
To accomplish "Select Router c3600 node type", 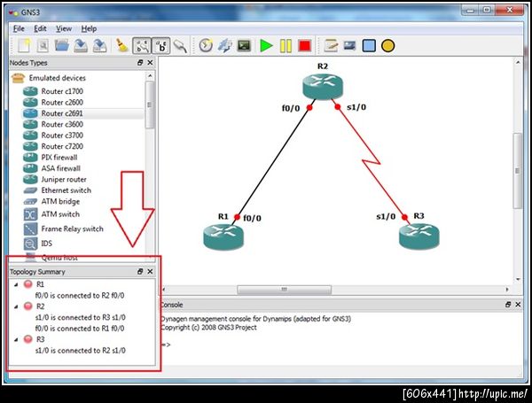I will pos(62,124).
